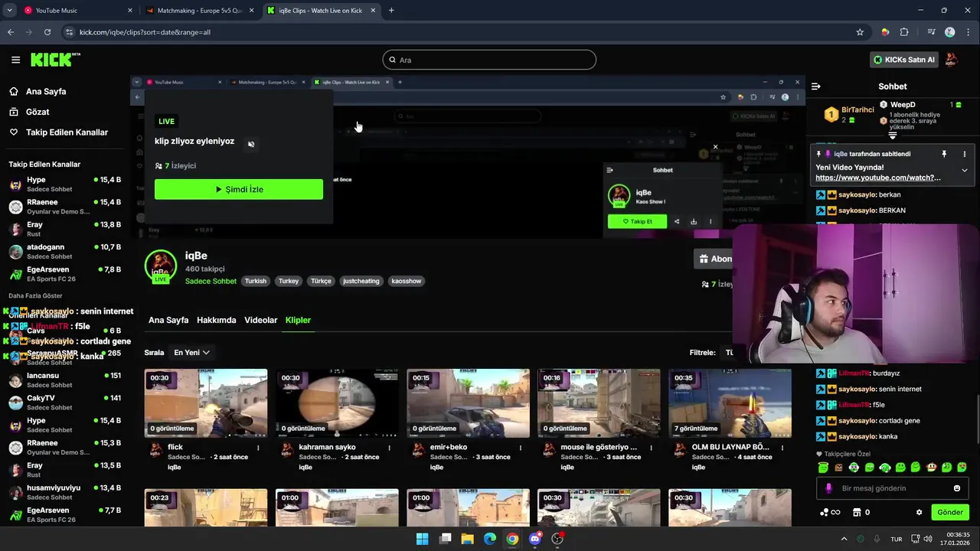
Task: Open En Yeni sort dropdown
Action: (x=191, y=353)
